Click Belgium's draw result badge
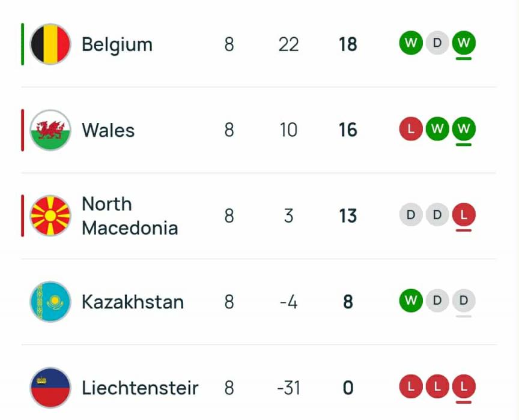The width and height of the screenshot is (519, 420). (437, 43)
